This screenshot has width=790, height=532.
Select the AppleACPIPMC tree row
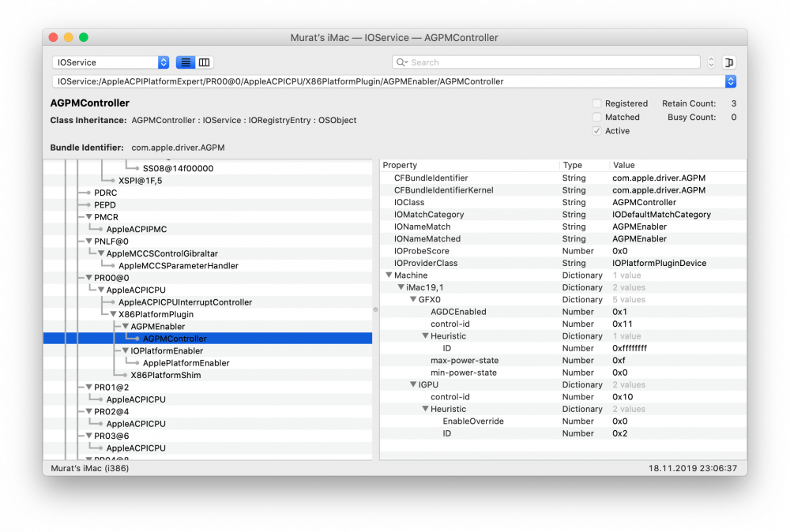[x=208, y=229]
